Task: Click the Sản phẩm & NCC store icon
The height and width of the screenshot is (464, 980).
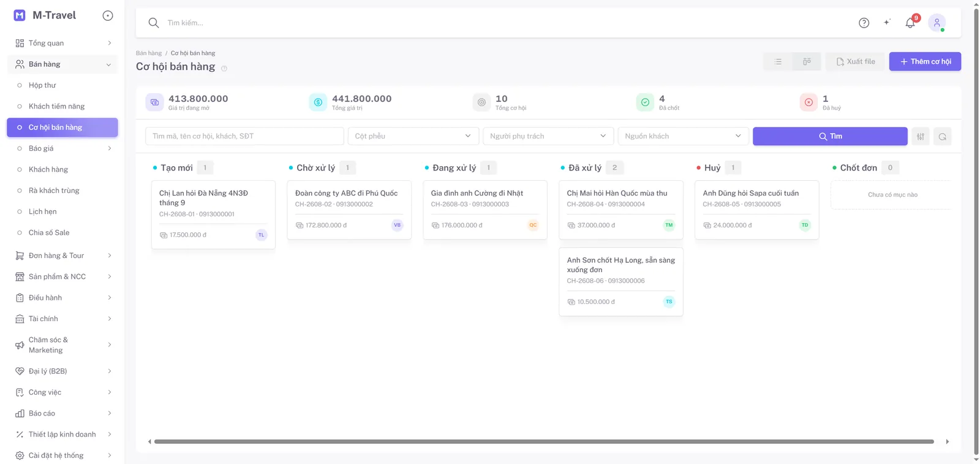Action: pyautogui.click(x=20, y=276)
